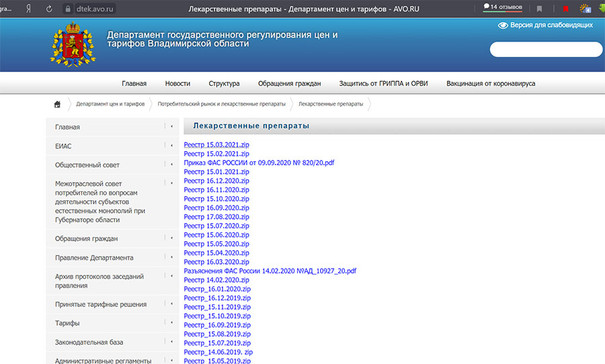Download Реестр 16.11.2020.zip
The height and width of the screenshot is (364, 605).
coord(216,190)
